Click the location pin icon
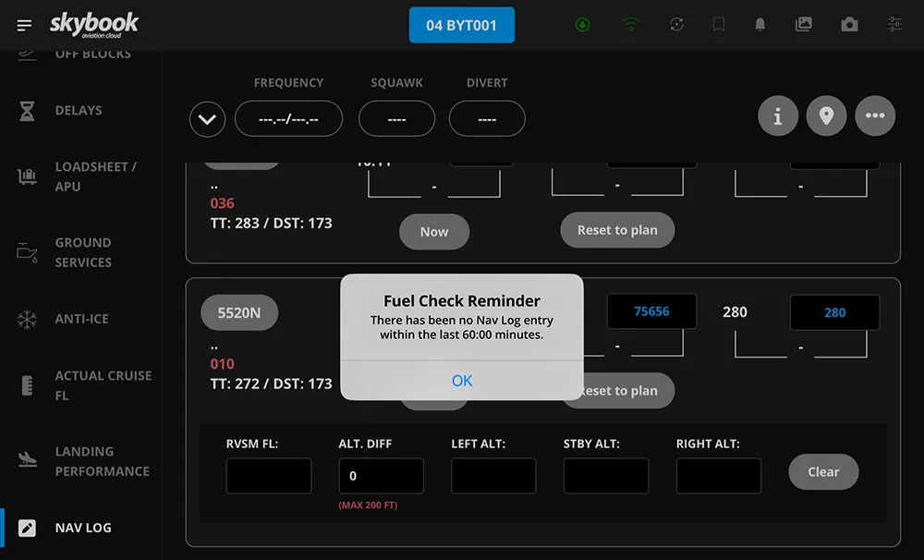924x560 pixels. pos(826,116)
